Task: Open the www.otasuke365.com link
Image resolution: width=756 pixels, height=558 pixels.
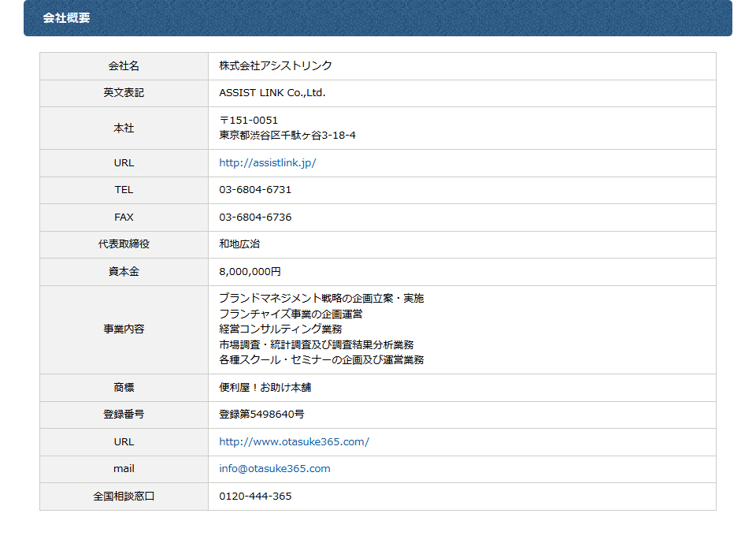Action: [x=294, y=441]
